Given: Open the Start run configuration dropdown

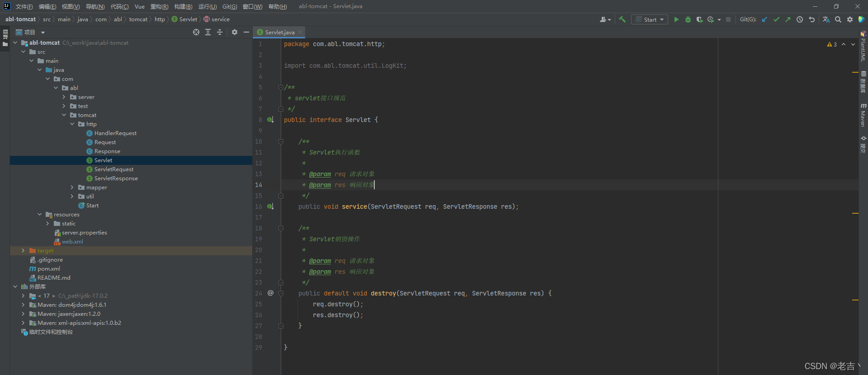Looking at the screenshot, I should pyautogui.click(x=650, y=19).
